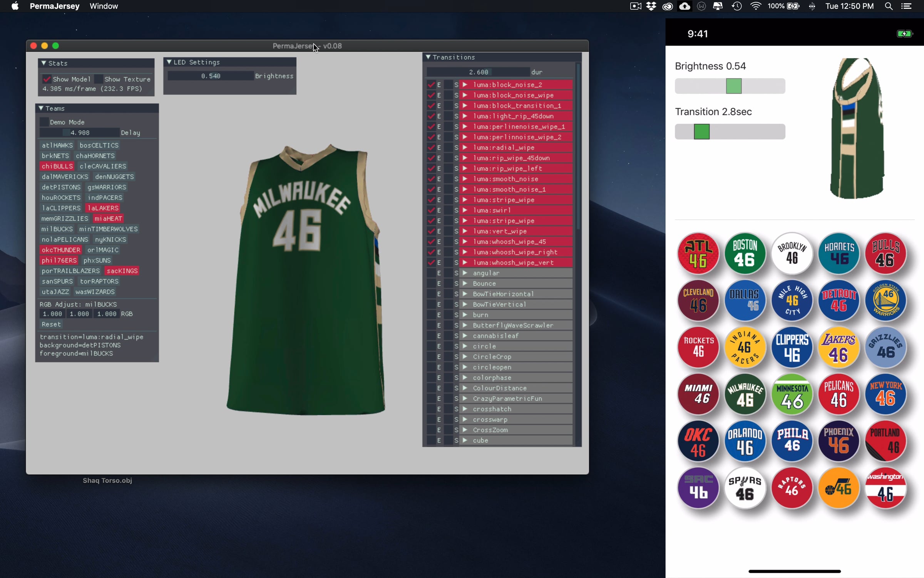
Task: Tap the New York 46 badge
Action: tap(885, 394)
